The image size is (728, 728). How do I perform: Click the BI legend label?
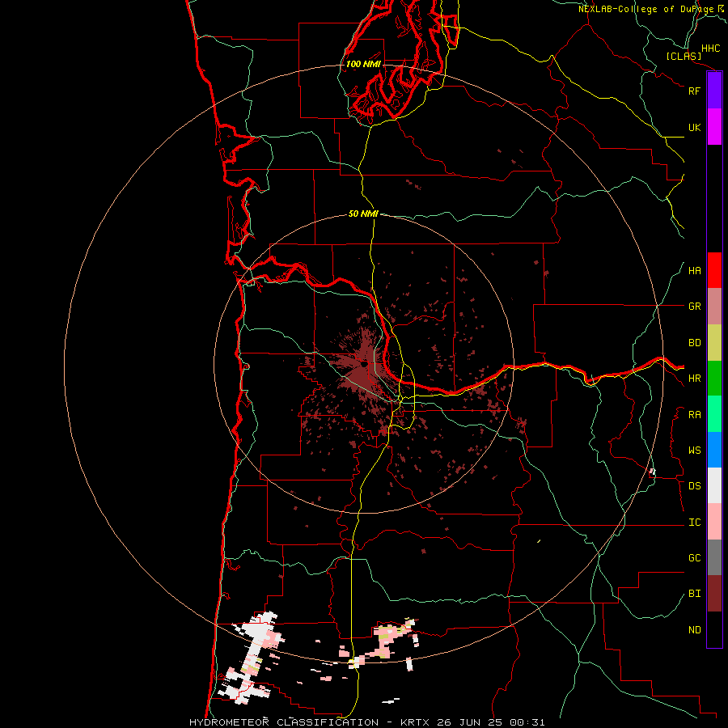694,594
